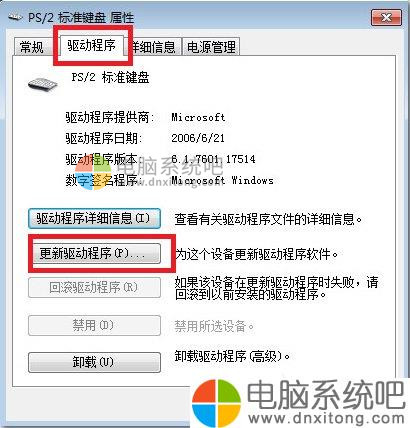Click the 数字签名程序 value Microsoft Windows

[x=222, y=180]
